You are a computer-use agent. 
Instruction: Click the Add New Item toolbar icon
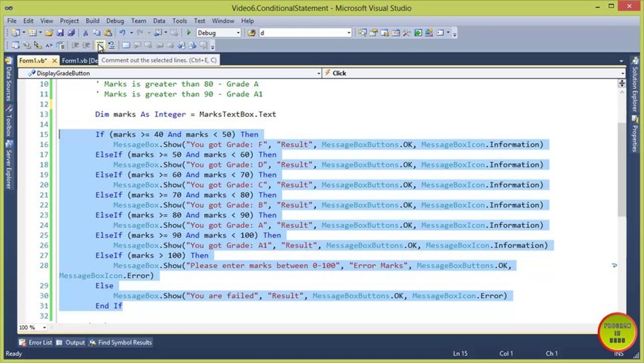33,33
